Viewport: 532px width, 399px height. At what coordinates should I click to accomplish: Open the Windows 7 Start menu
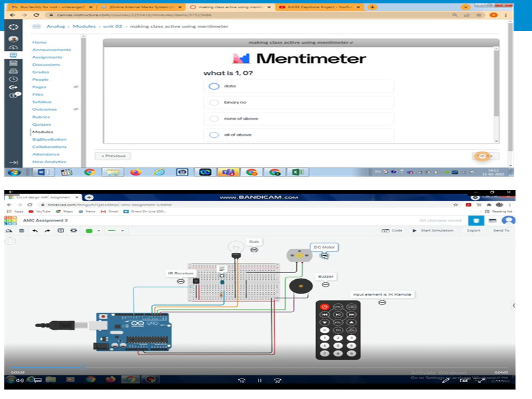(14, 172)
